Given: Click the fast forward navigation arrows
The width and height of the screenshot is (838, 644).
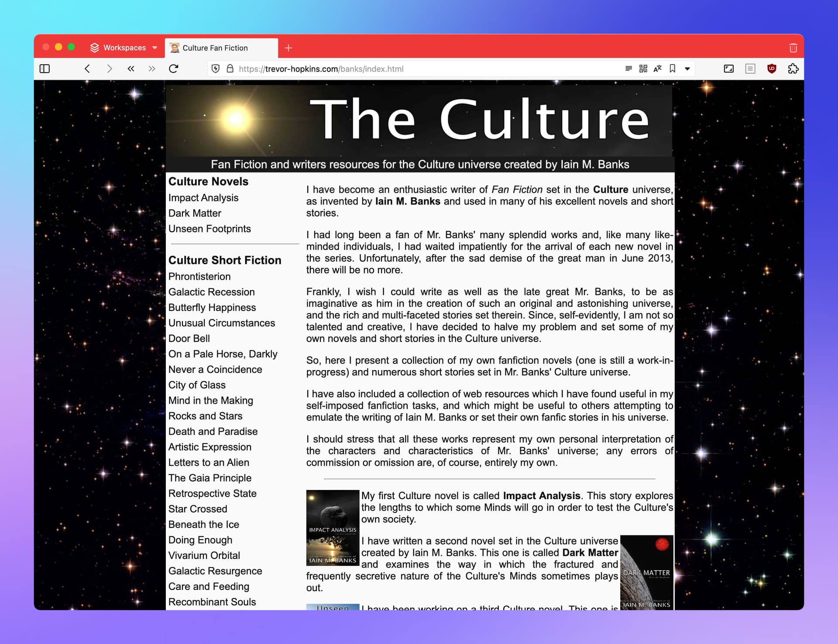Looking at the screenshot, I should [151, 69].
